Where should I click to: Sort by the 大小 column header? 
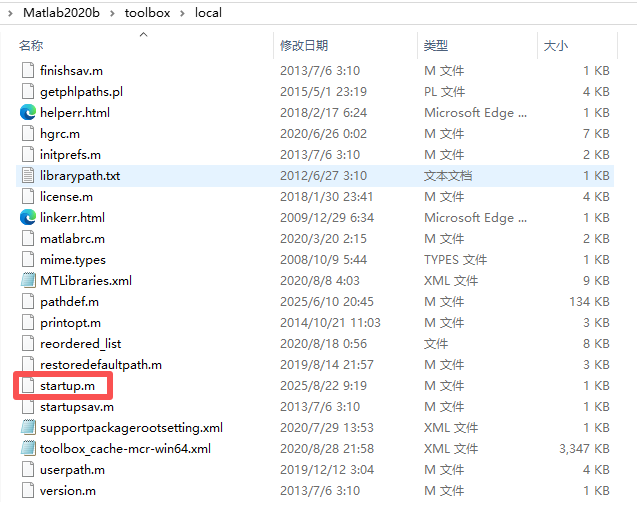pyautogui.click(x=556, y=45)
